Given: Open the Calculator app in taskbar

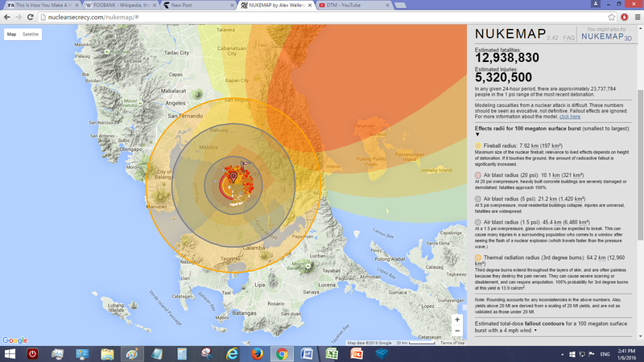Looking at the screenshot, I should pos(182,354).
